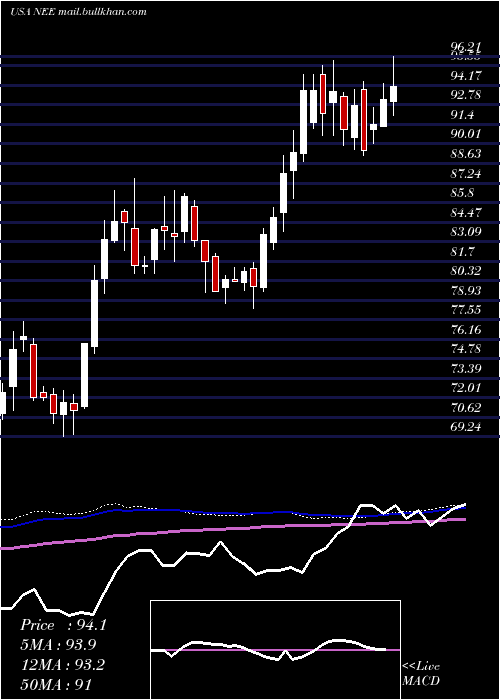Select the 84.47 price axis label
This screenshot has width=500, height=700.
pyautogui.click(x=466, y=212)
